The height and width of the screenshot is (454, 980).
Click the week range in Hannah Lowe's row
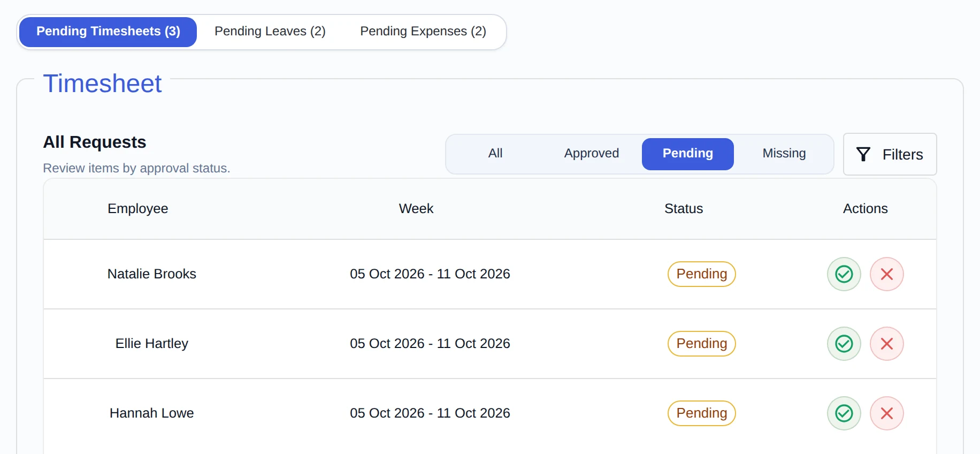430,413
